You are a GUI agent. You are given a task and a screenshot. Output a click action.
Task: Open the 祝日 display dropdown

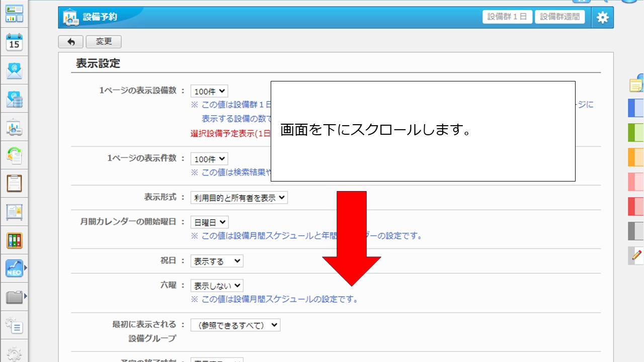(x=216, y=261)
